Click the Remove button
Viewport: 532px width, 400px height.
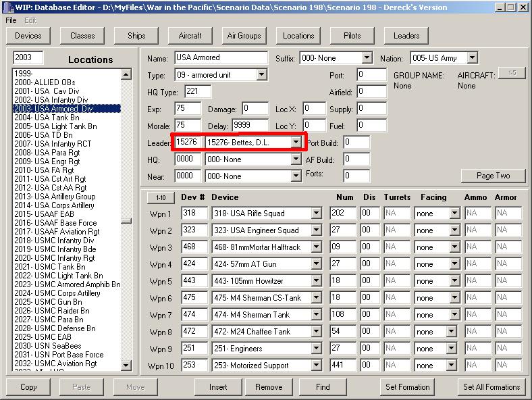pos(269,387)
